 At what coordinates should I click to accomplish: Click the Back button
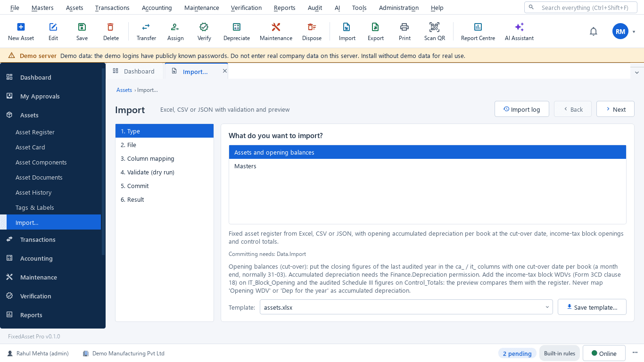573,109
